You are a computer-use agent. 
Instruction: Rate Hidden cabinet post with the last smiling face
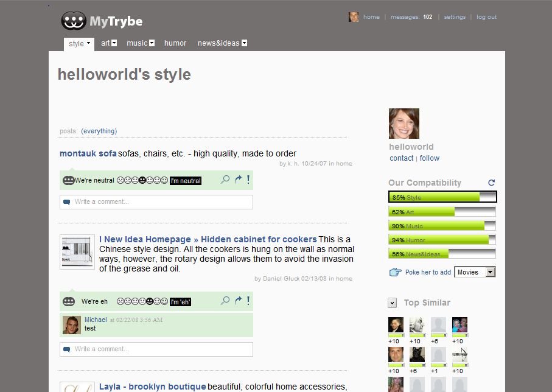point(164,301)
